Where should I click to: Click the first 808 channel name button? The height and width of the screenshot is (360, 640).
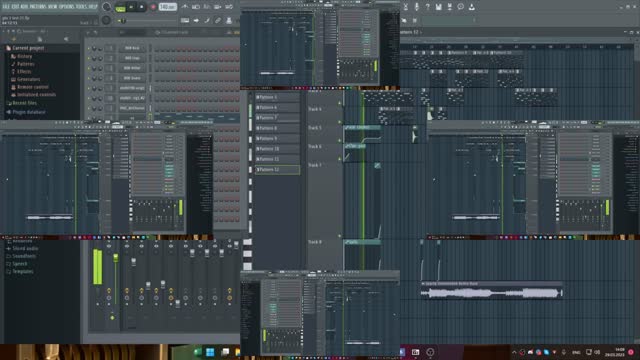click(x=132, y=48)
